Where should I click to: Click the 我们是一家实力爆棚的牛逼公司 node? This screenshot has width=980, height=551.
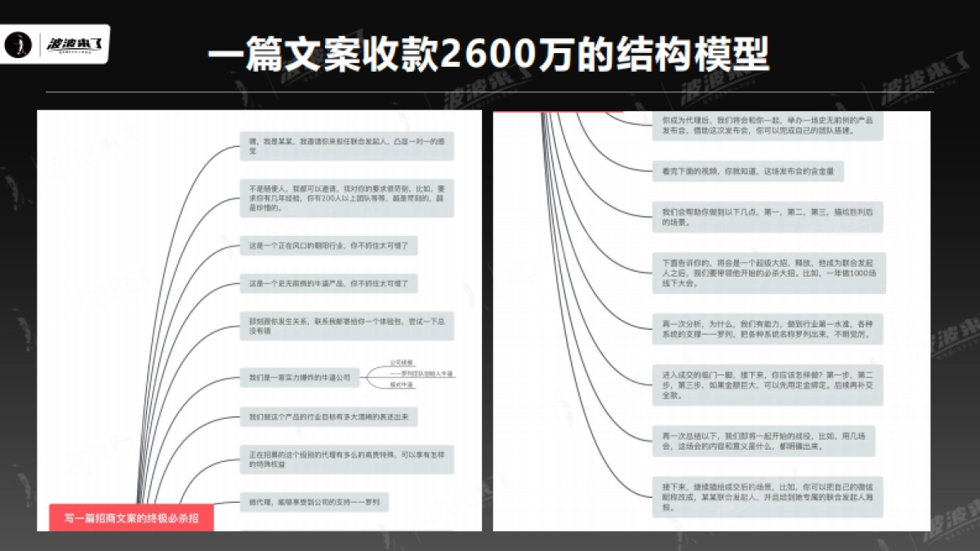click(x=300, y=376)
